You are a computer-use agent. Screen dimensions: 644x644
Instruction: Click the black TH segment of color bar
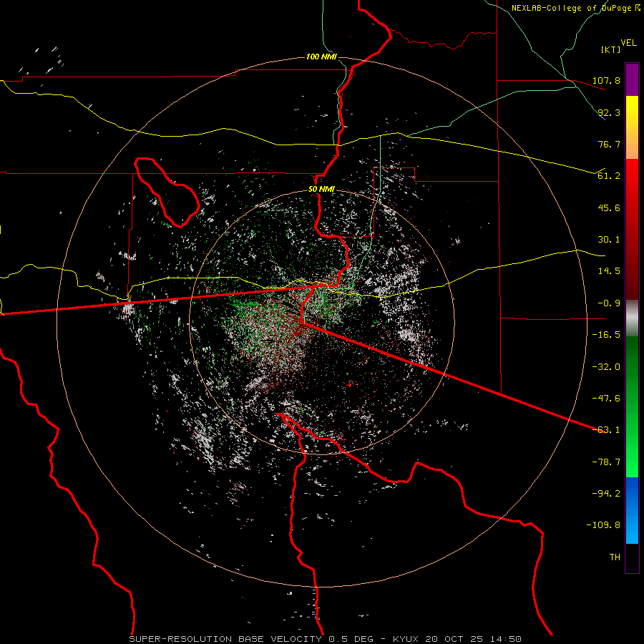(632, 557)
